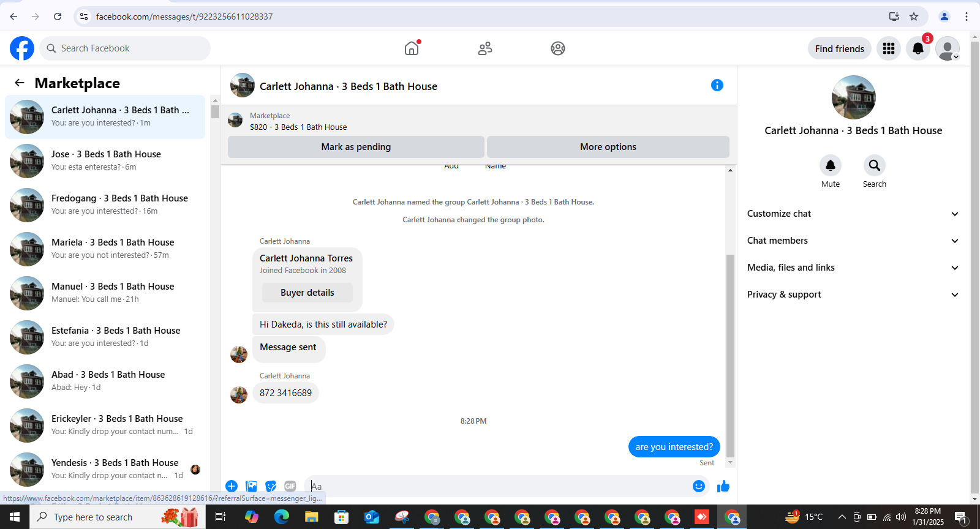
Task: Open more actions plus icon in composer
Action: point(232,486)
